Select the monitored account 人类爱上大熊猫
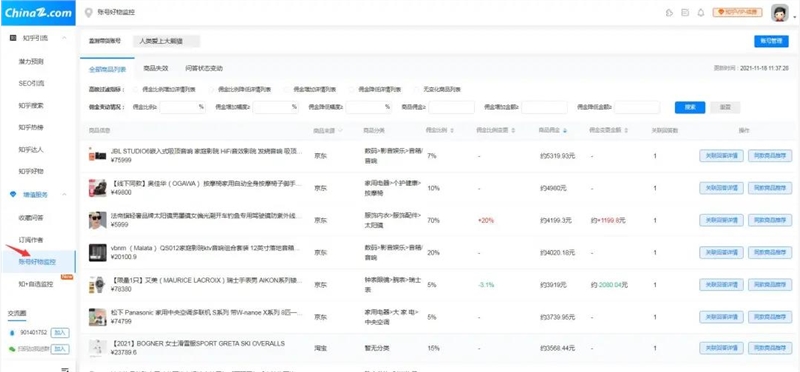Image resolution: width=800 pixels, height=372 pixels. [x=166, y=41]
